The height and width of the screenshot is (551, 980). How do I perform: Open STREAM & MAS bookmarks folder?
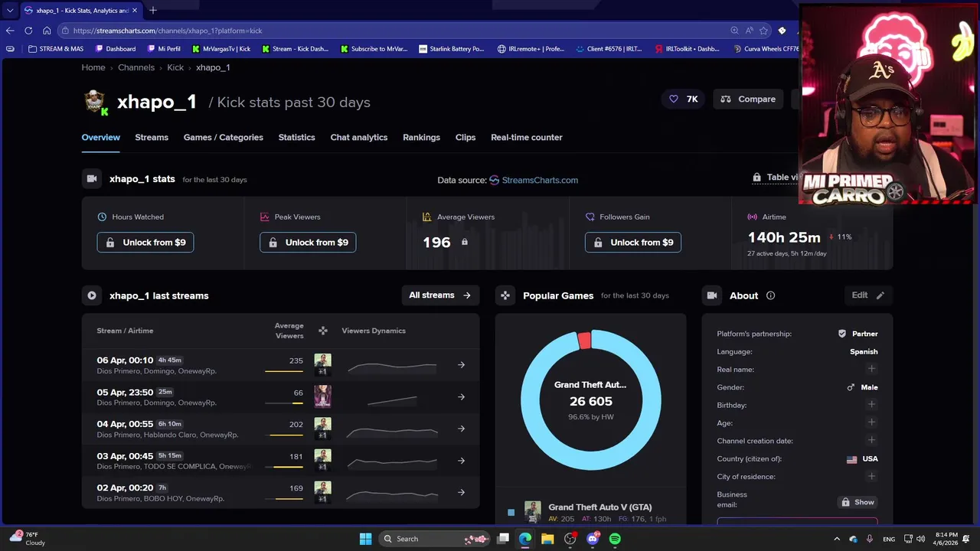[x=56, y=49]
